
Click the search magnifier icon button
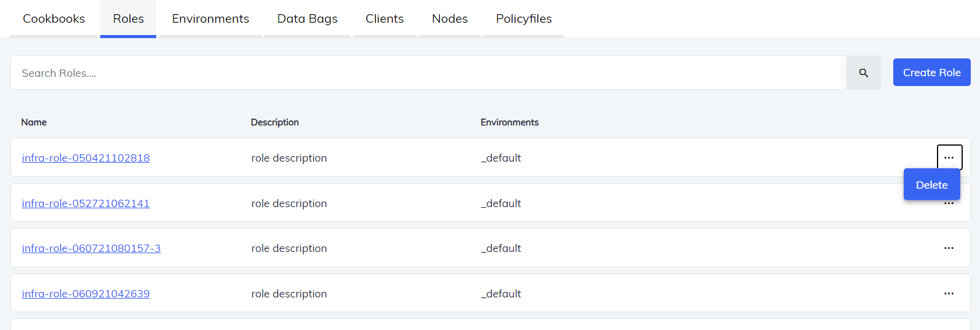863,73
